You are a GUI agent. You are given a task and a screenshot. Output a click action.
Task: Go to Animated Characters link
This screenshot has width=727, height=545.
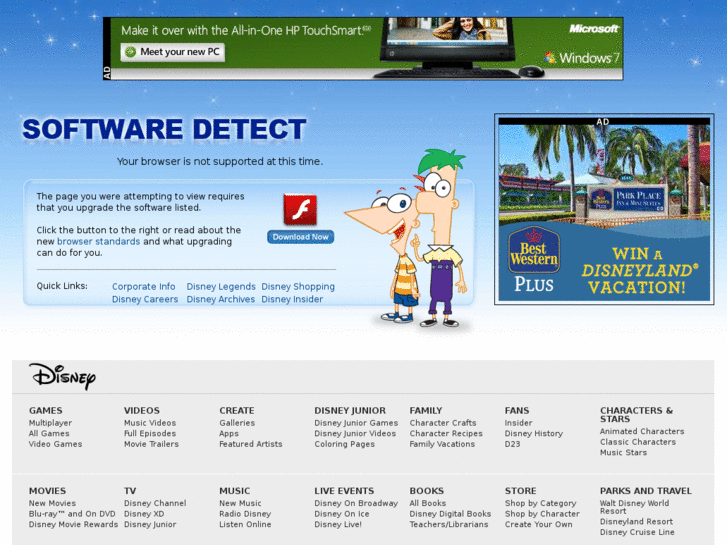pyautogui.click(x=642, y=431)
